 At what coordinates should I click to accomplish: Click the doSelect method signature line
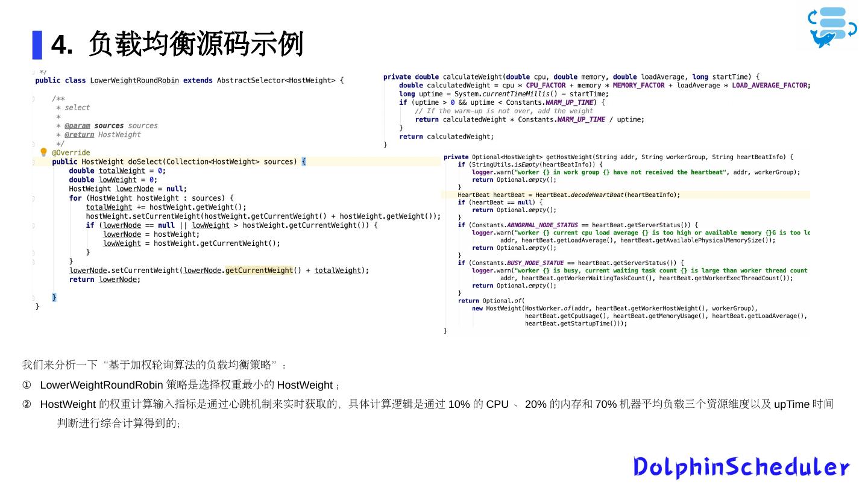(x=180, y=161)
